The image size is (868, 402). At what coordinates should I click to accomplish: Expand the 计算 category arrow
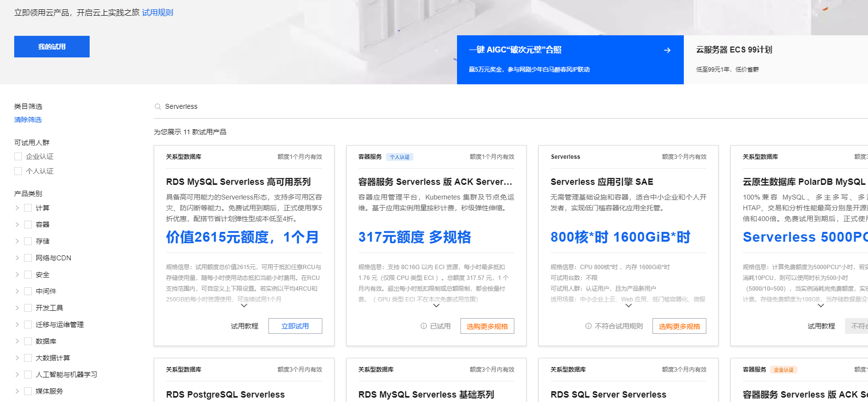click(17, 208)
